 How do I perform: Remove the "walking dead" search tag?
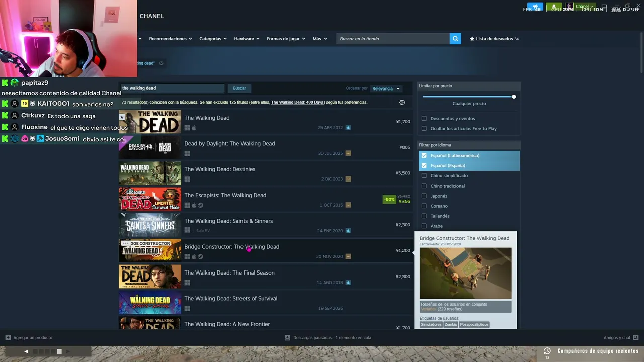click(162, 63)
